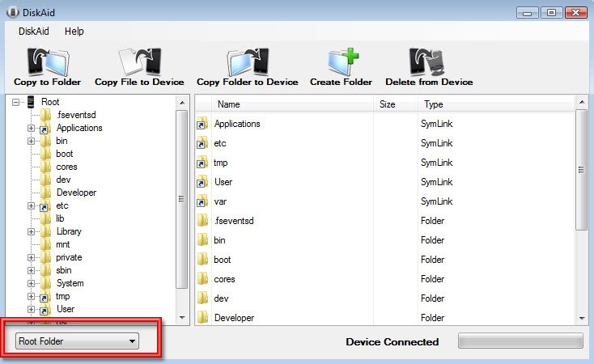The image size is (594, 364).
Task: Click the Applications symlink icon in the file list
Action: (x=202, y=124)
